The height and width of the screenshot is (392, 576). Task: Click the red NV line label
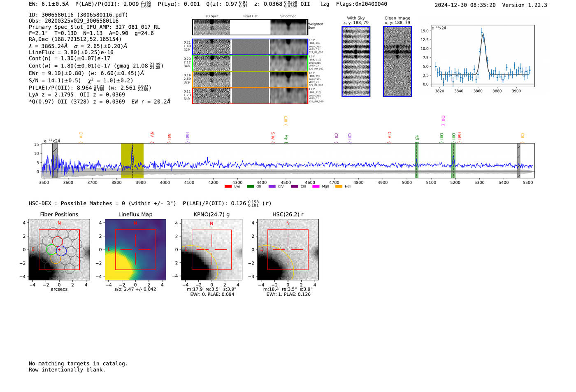click(x=152, y=137)
